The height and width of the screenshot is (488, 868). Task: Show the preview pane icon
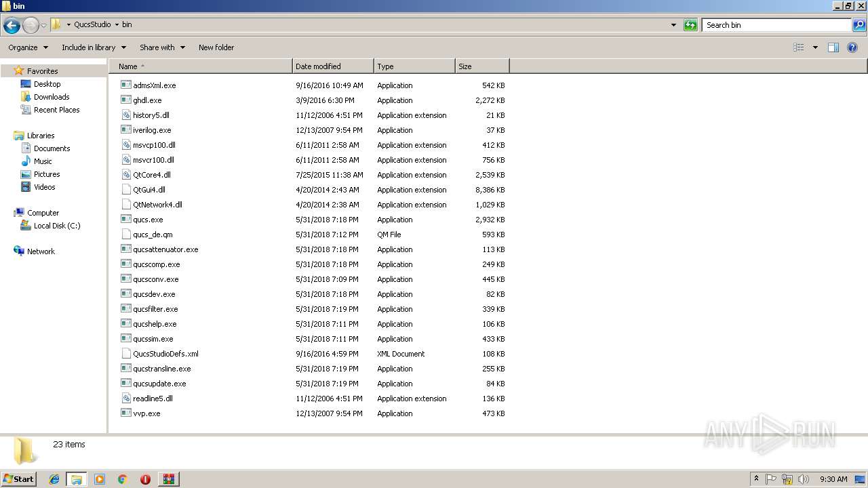[833, 47]
